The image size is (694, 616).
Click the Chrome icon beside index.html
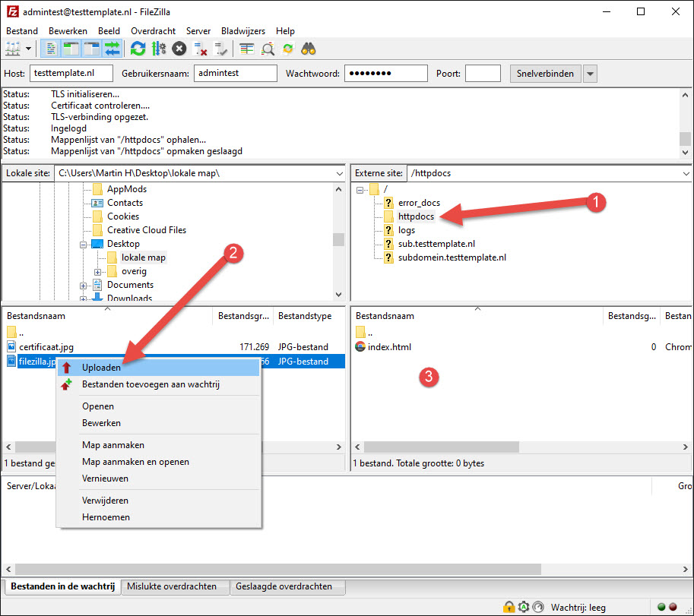[360, 346]
